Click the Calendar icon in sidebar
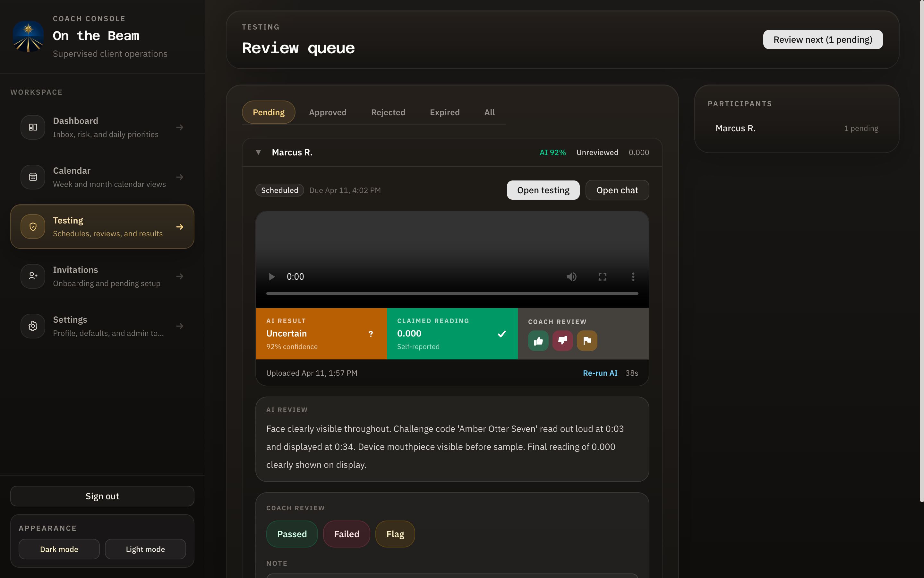The height and width of the screenshot is (578, 924). point(33,177)
